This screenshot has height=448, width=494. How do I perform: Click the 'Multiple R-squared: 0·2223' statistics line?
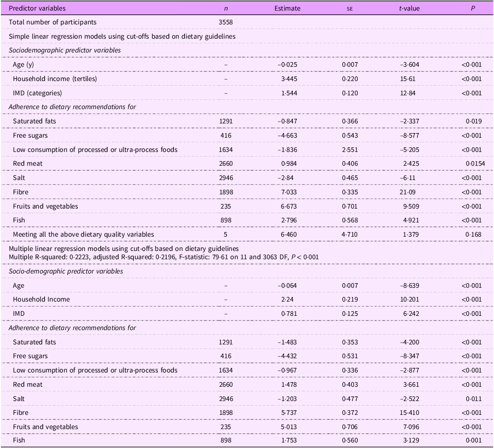(164, 257)
